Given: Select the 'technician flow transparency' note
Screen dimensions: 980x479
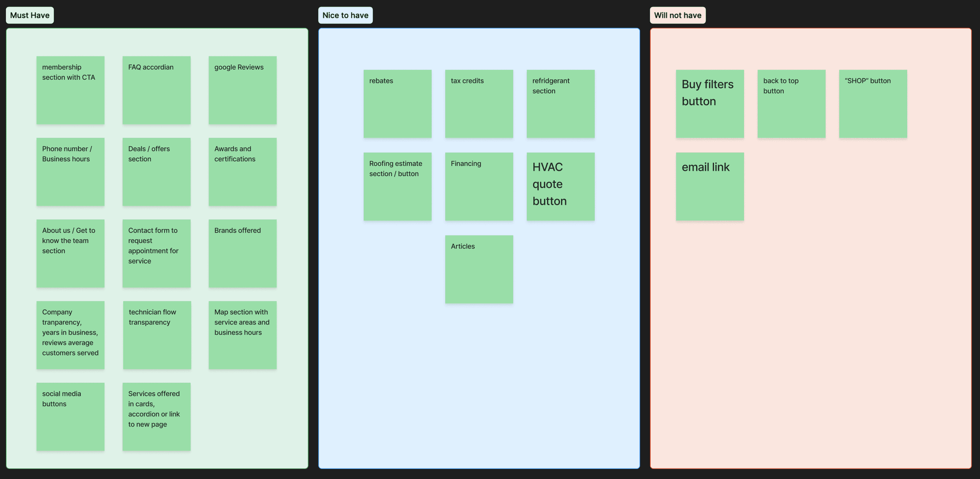Looking at the screenshot, I should tap(157, 335).
